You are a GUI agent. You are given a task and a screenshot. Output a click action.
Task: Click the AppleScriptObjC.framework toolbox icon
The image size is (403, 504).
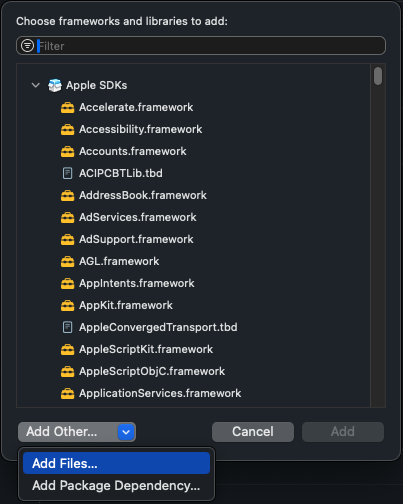pos(68,371)
